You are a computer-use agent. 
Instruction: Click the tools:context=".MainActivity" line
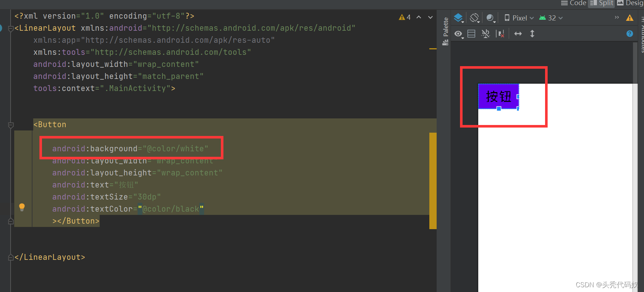(104, 88)
